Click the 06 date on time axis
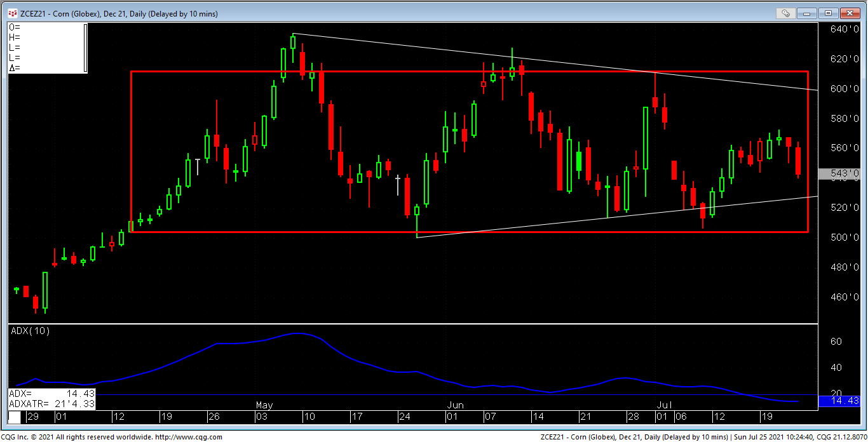 (681, 417)
